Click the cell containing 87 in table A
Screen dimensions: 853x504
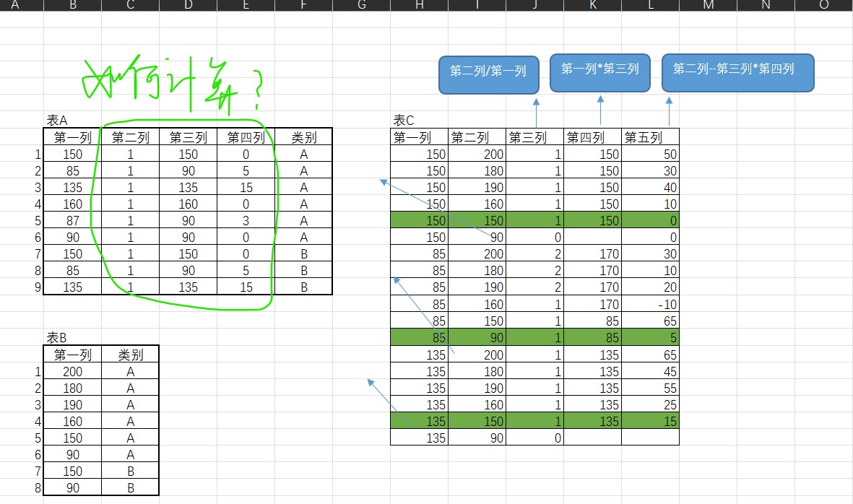(72, 220)
